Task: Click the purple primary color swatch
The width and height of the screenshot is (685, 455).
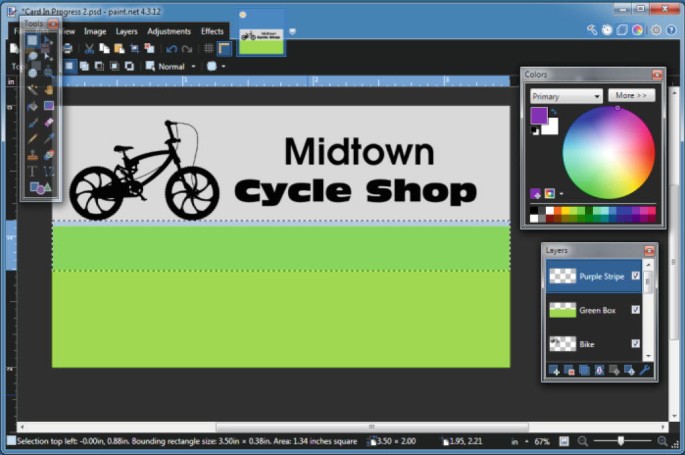Action: (x=538, y=115)
